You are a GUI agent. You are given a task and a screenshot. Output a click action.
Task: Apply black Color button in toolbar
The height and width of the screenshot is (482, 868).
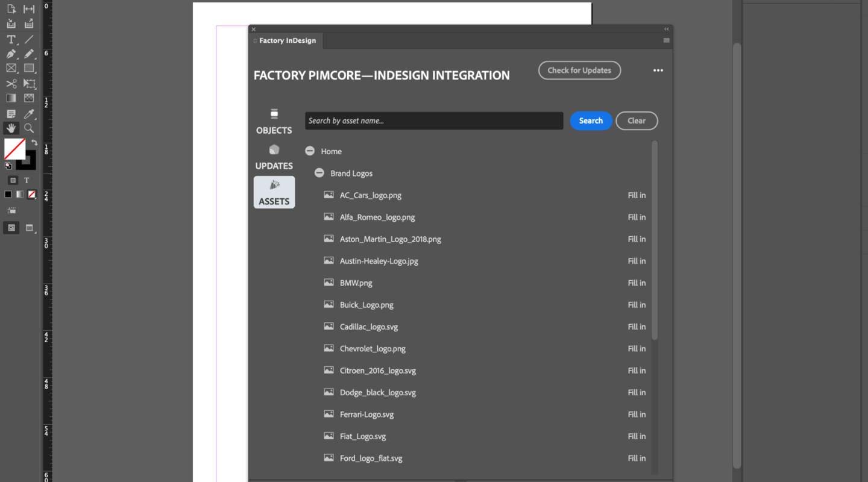[8, 195]
